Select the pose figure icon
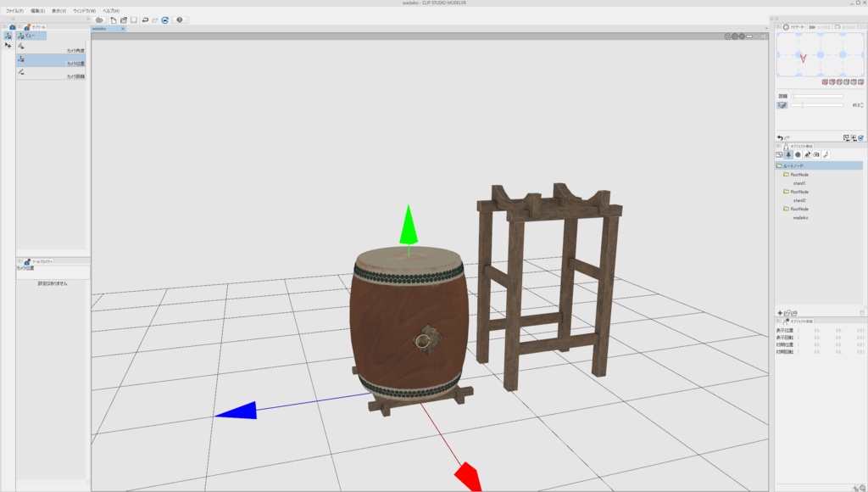 tap(807, 154)
